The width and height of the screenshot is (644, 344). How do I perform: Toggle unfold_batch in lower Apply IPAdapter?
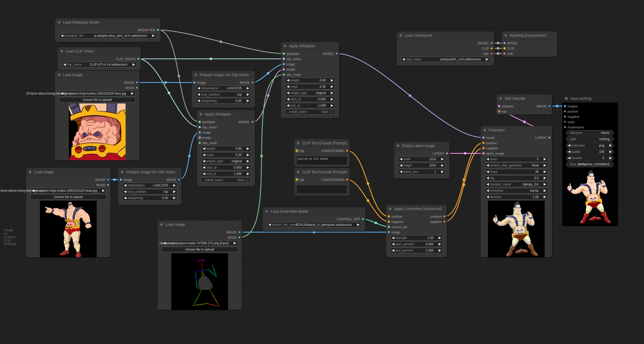226,180
